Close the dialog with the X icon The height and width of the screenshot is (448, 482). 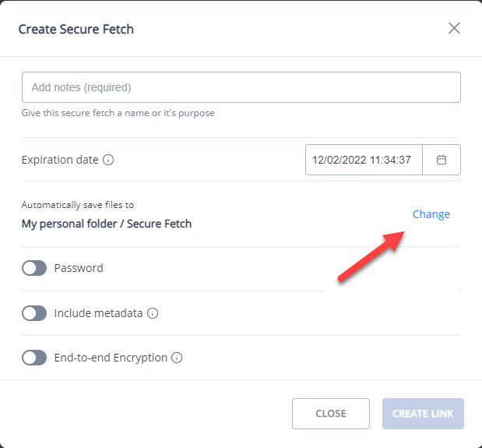pyautogui.click(x=454, y=28)
